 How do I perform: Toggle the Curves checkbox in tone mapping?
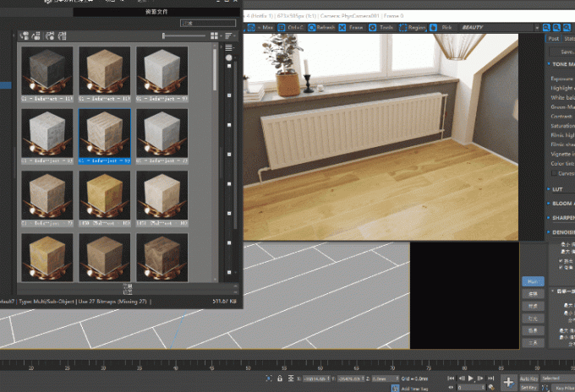554,173
